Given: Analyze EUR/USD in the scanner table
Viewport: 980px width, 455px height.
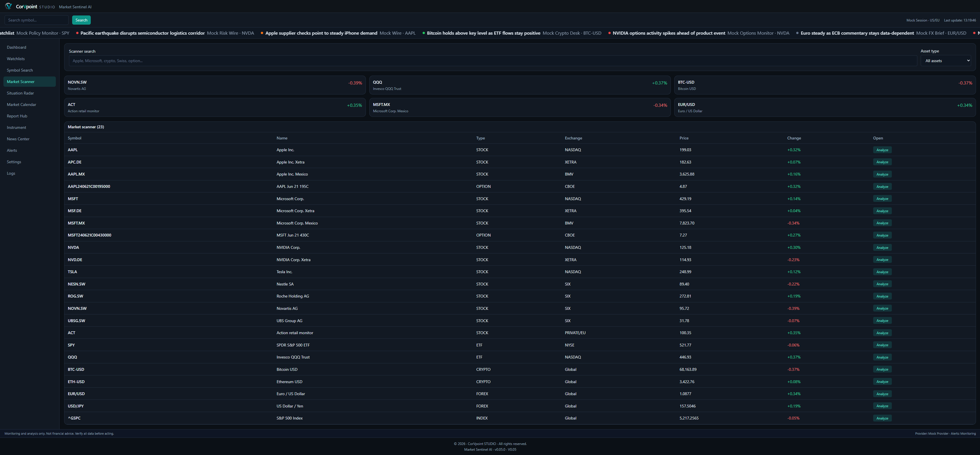Looking at the screenshot, I should [x=882, y=394].
